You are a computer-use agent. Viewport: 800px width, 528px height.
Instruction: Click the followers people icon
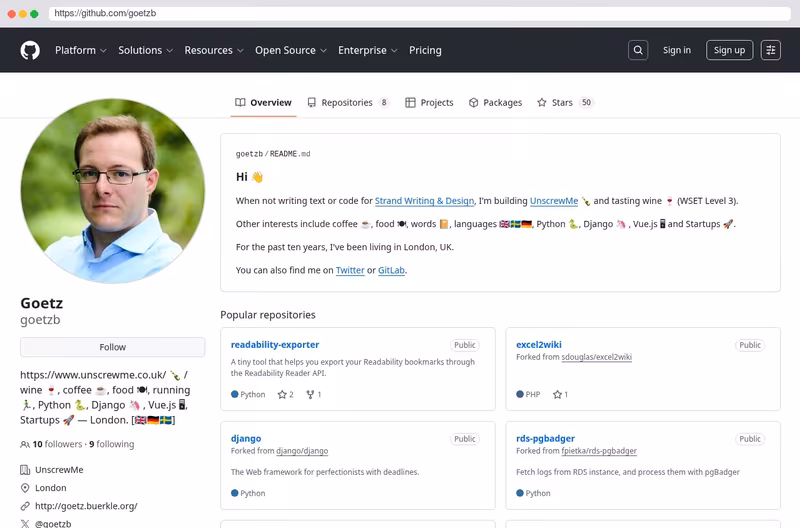(24, 444)
